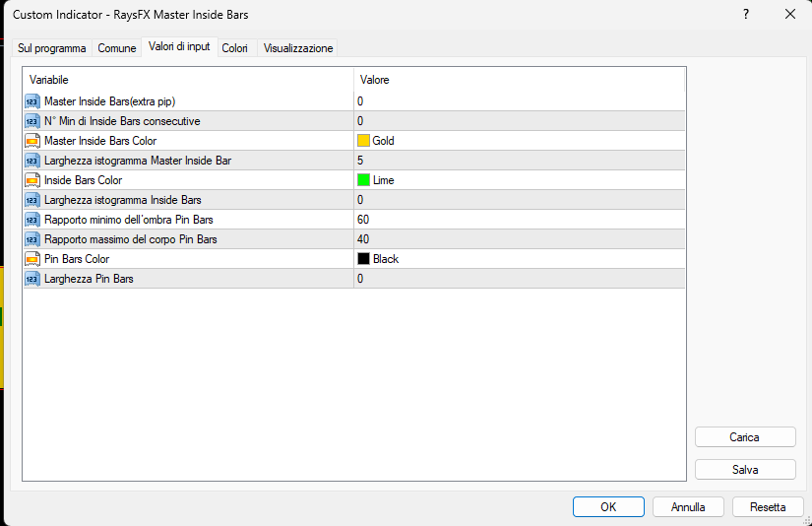
Task: Edit the Master Inside Bars(extra pip) value 0
Action: point(520,101)
